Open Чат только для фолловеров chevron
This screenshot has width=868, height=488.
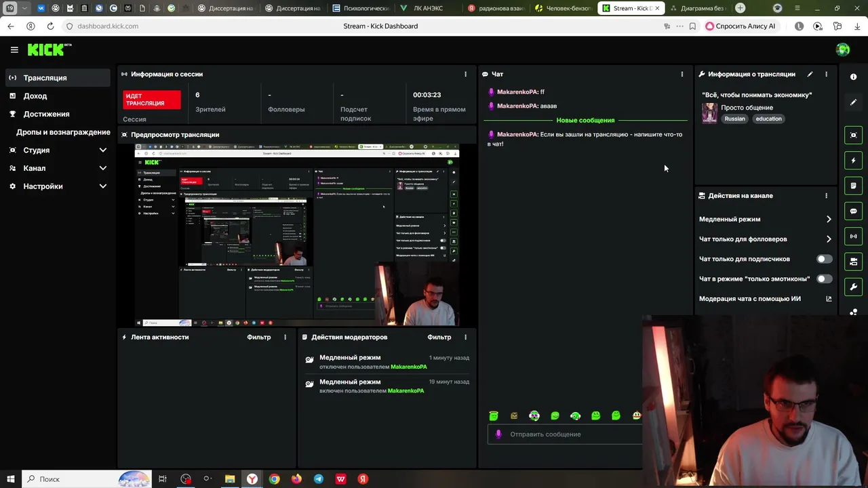[x=829, y=239]
